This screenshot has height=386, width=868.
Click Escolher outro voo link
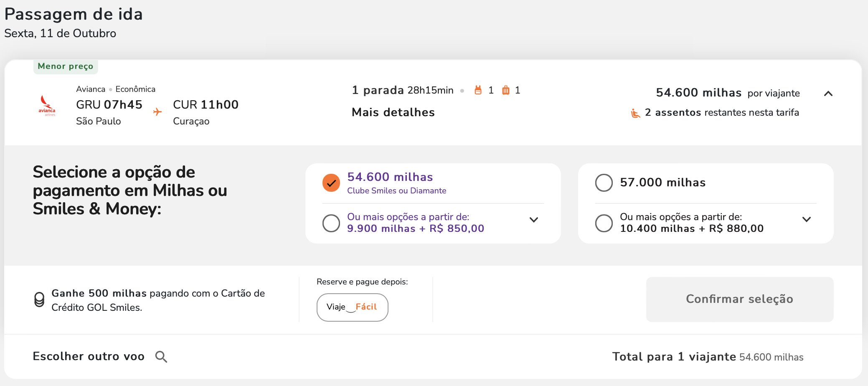[89, 356]
